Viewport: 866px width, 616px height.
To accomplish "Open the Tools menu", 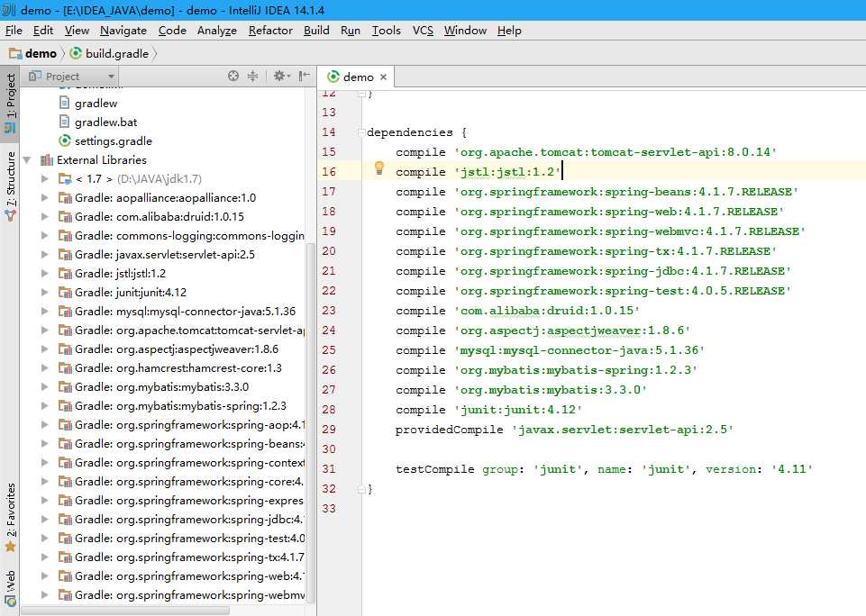I will (x=386, y=31).
